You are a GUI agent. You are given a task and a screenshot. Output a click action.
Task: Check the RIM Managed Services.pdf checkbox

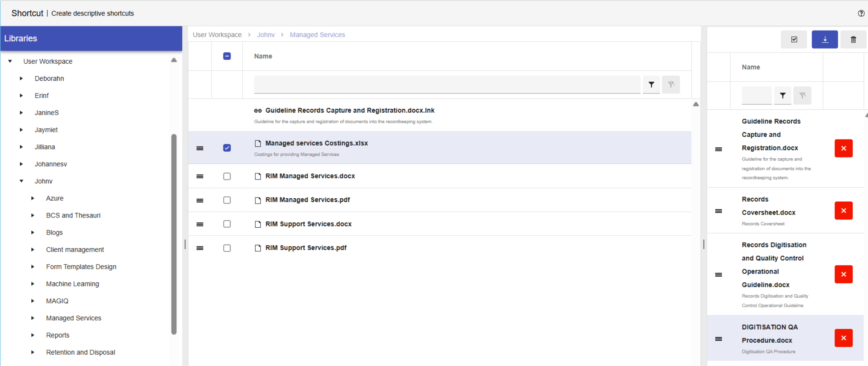pyautogui.click(x=227, y=200)
